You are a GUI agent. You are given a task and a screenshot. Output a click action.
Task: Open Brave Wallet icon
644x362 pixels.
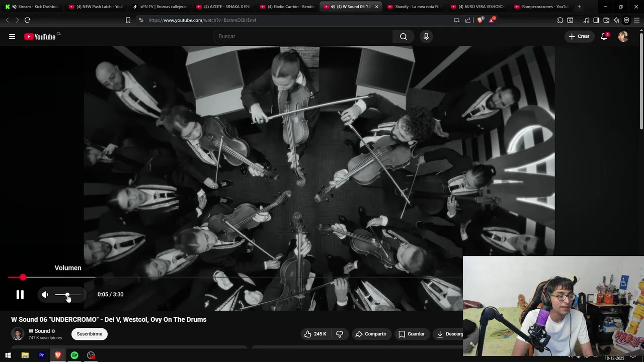pyautogui.click(x=606, y=20)
